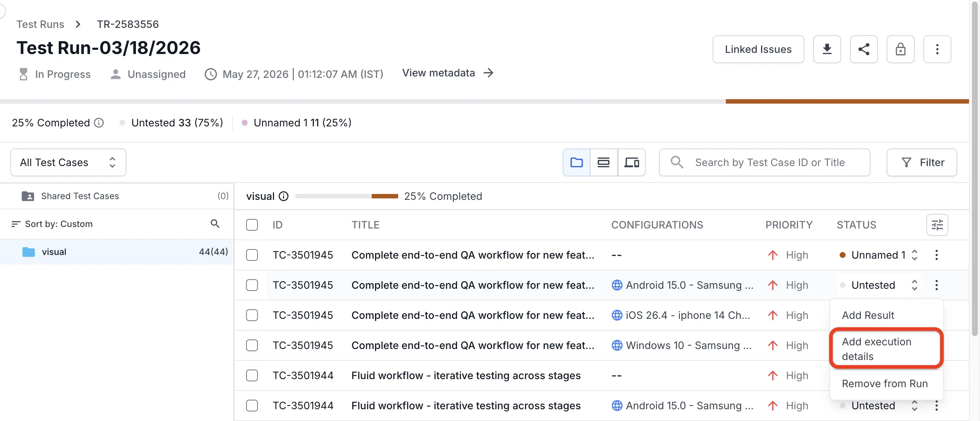Click the Unnamed 1 purple legend dot

pyautogui.click(x=245, y=123)
